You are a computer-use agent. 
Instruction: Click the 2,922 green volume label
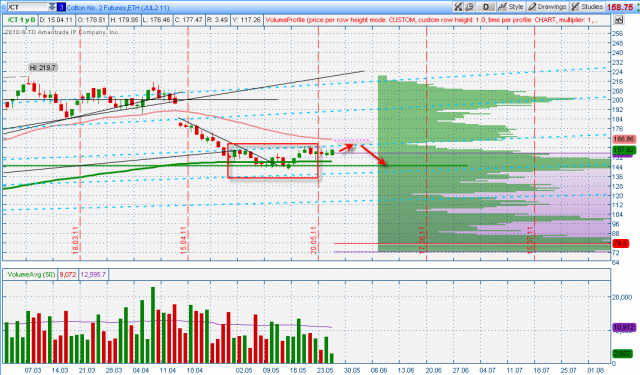click(623, 353)
